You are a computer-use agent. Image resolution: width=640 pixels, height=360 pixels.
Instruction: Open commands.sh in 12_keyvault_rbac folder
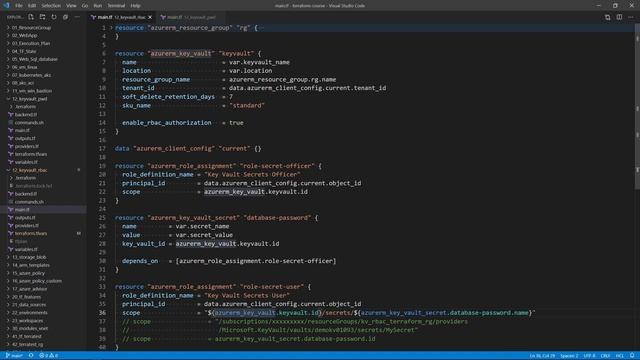coord(29,202)
